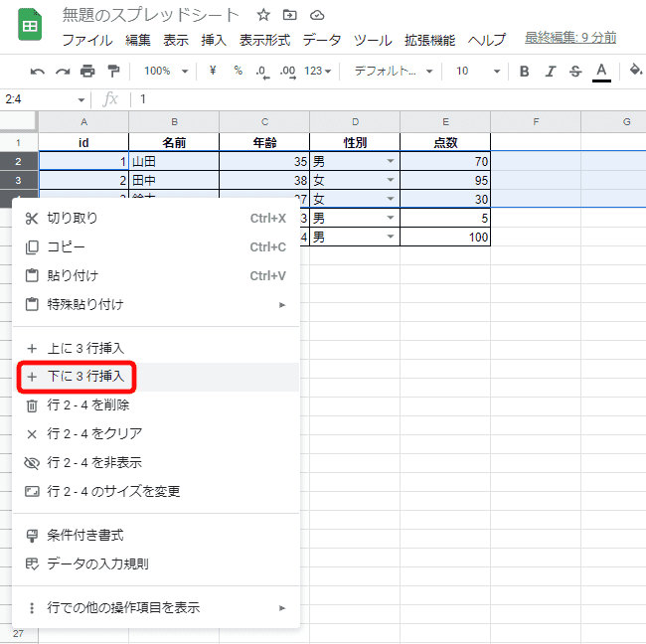Click the move to folder icon
The height and width of the screenshot is (644, 646).
point(289,15)
